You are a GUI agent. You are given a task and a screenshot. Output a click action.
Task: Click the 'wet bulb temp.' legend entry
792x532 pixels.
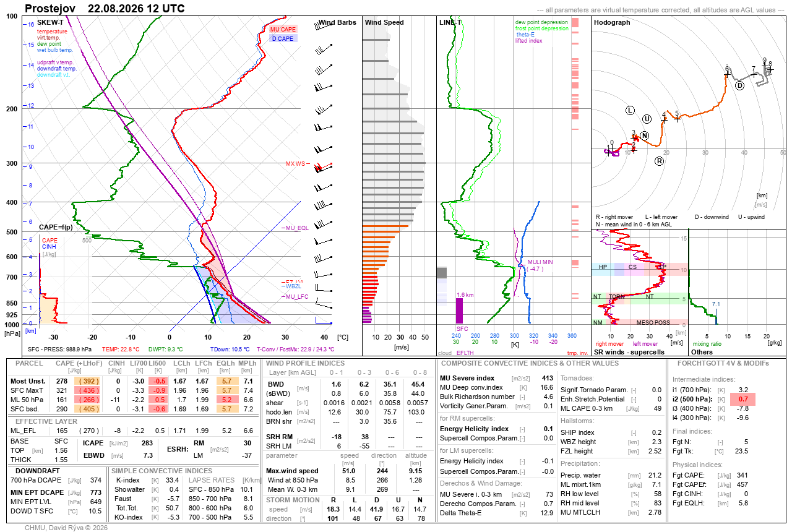[x=55, y=50]
